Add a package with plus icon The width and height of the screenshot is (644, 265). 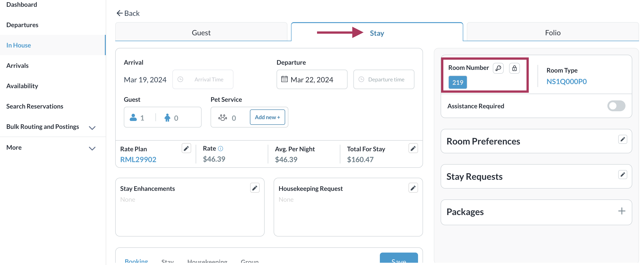click(x=621, y=211)
